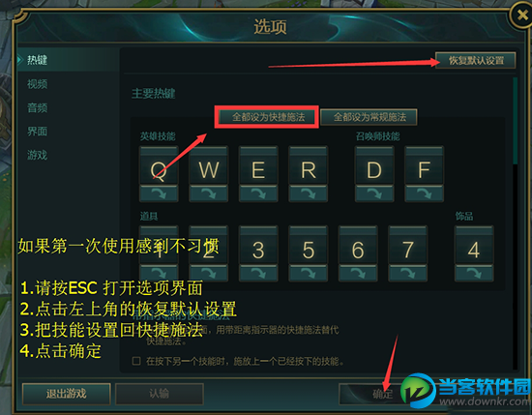Click the D summoner spell keybind slot

point(374,165)
